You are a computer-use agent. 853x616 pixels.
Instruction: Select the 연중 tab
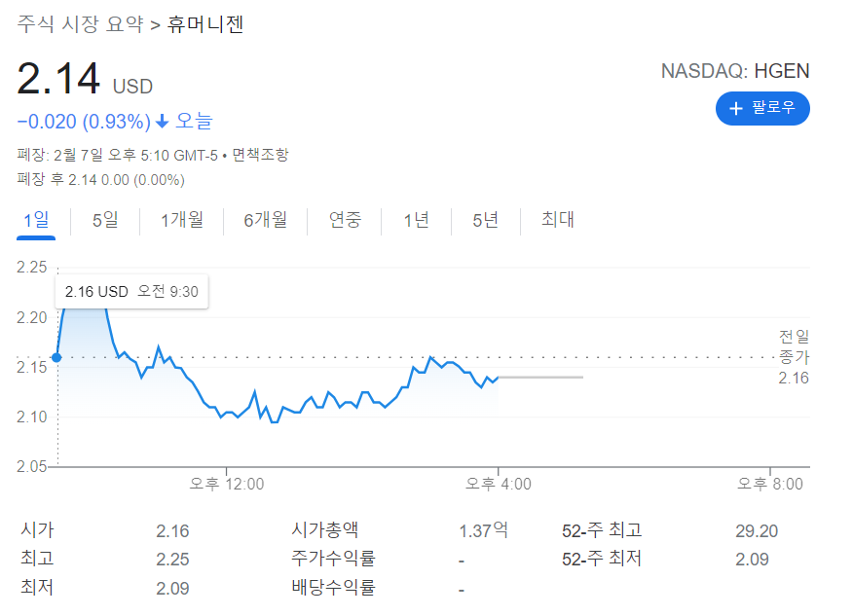(x=345, y=221)
